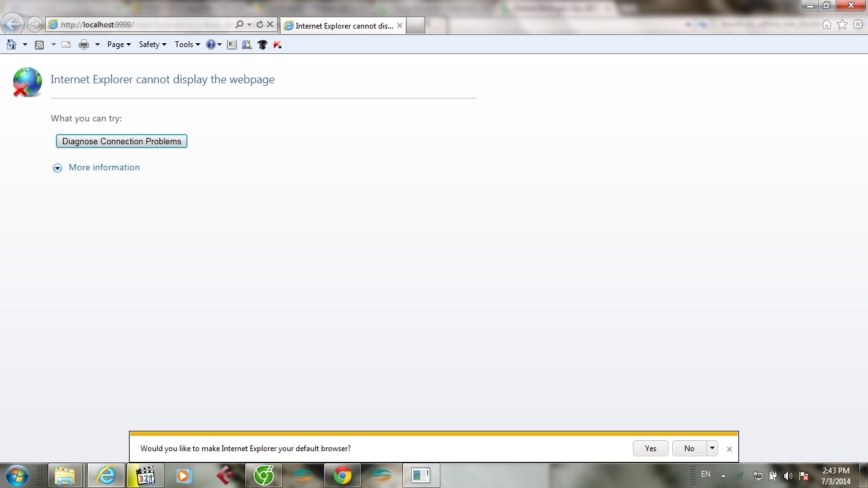This screenshot has height=488, width=868.
Task: Go back with the Back arrow button
Action: [13, 25]
